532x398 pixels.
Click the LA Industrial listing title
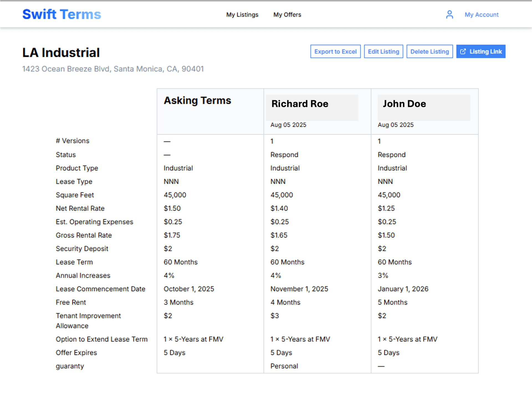61,53
